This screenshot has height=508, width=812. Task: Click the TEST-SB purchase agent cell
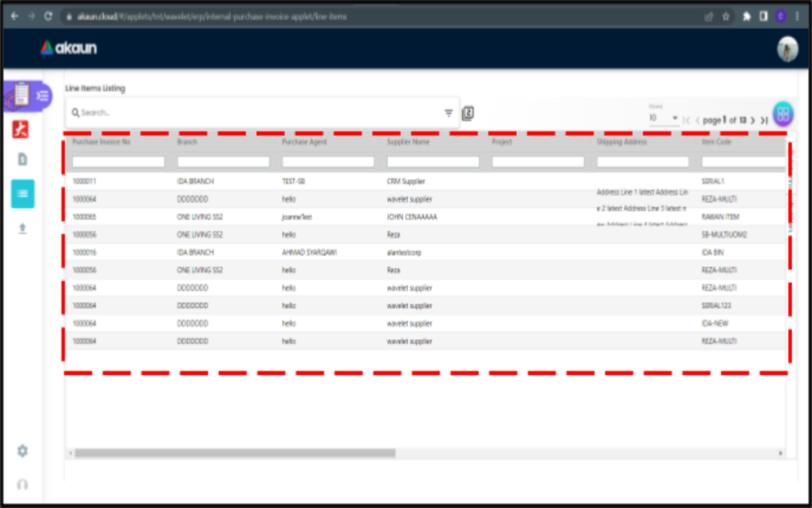click(x=293, y=182)
